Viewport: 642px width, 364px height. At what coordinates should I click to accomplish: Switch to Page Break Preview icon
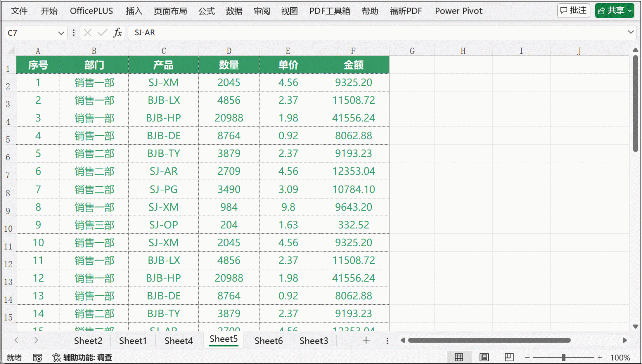[x=510, y=357]
